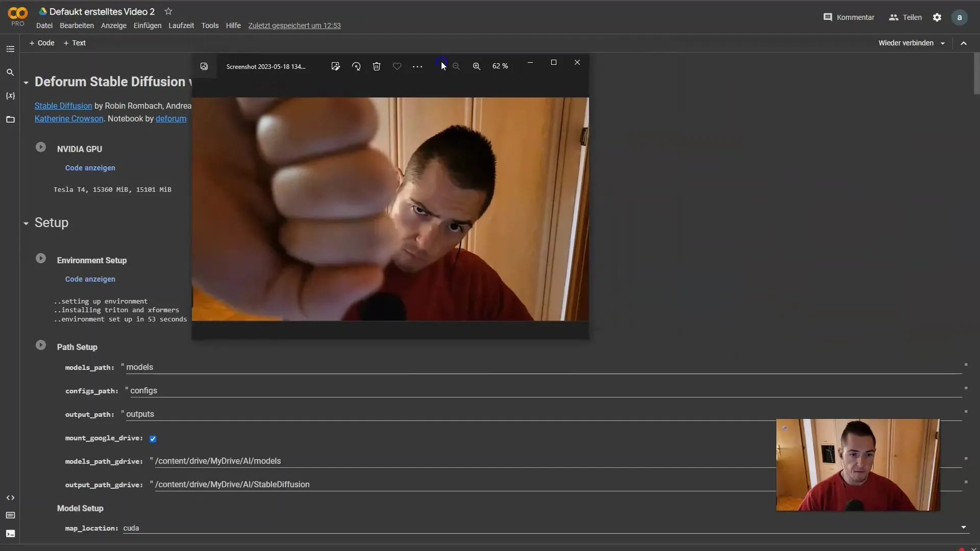Click the Stable Diffusion hyperlink
This screenshot has height=551, width=980.
(x=63, y=106)
